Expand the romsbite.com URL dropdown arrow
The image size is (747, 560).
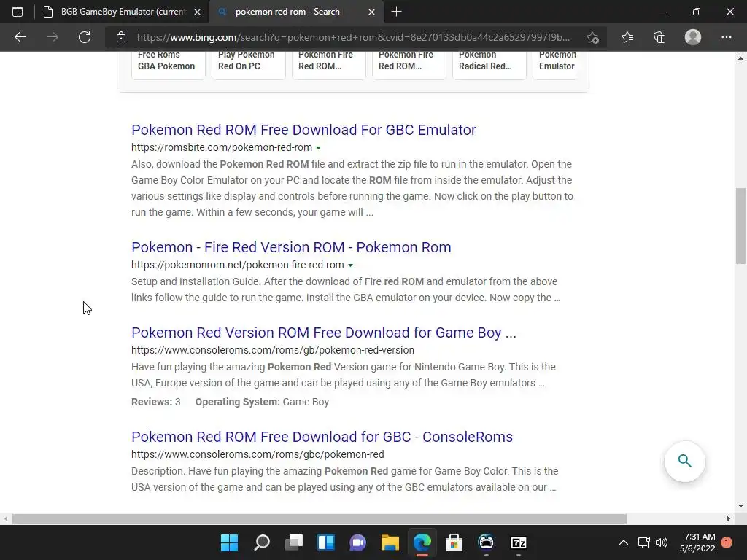click(x=318, y=148)
